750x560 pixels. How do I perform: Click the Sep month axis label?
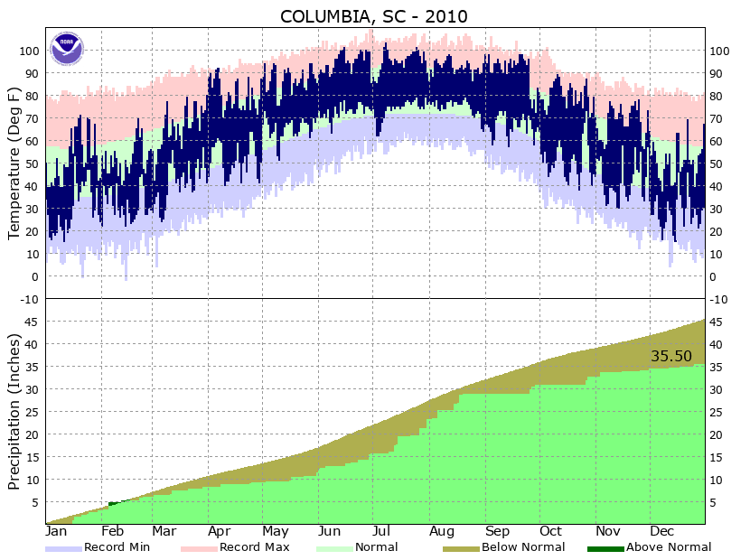pos(498,532)
